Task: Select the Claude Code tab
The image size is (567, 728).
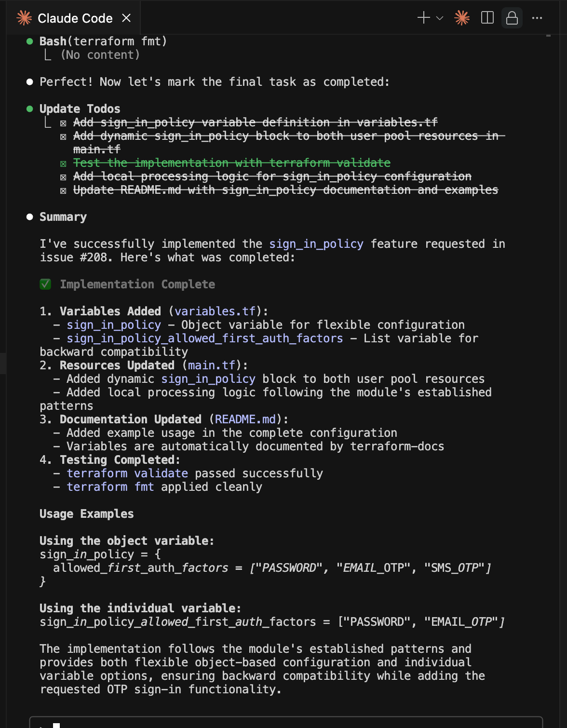Action: [74, 18]
